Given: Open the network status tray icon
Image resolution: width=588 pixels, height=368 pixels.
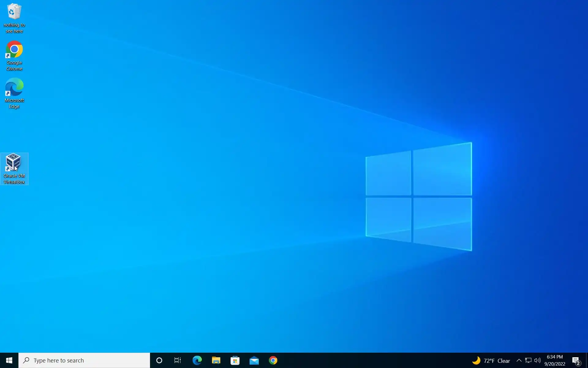Looking at the screenshot, I should click(x=528, y=360).
